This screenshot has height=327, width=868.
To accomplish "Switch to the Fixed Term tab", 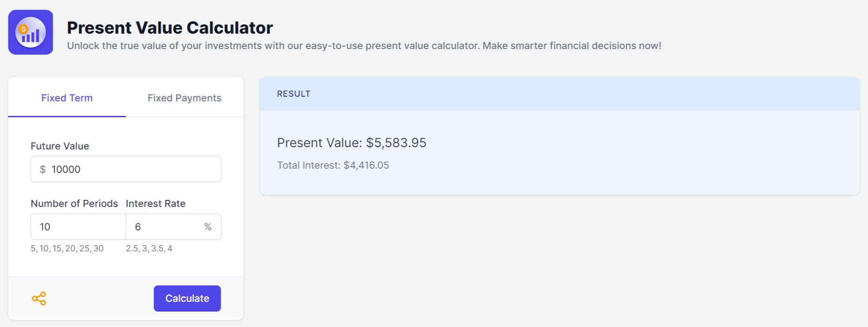I will pyautogui.click(x=67, y=98).
